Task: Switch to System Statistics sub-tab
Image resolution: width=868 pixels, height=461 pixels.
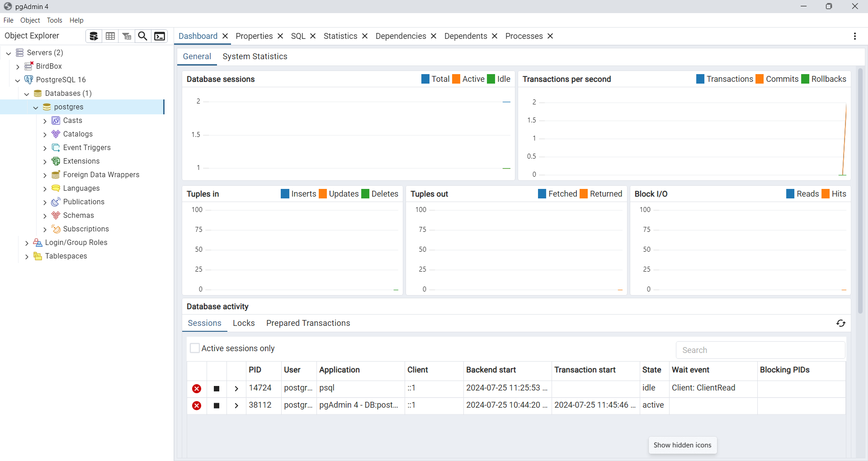Action: coord(255,56)
